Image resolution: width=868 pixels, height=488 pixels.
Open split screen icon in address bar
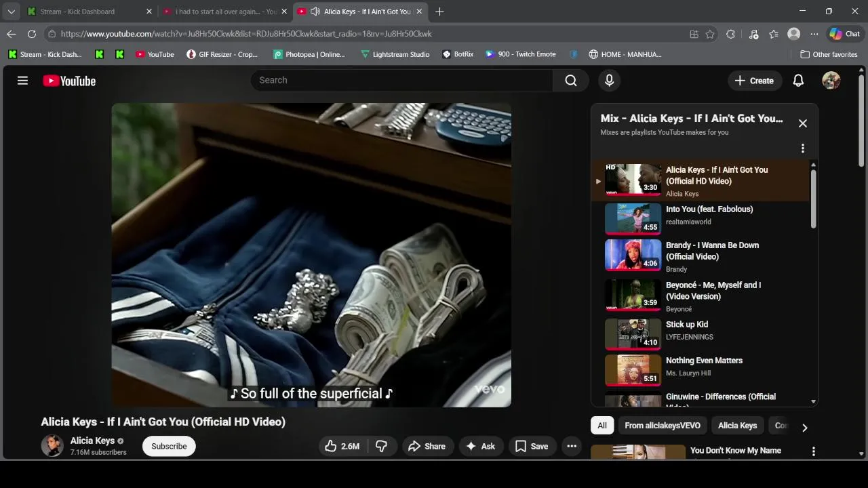click(694, 34)
